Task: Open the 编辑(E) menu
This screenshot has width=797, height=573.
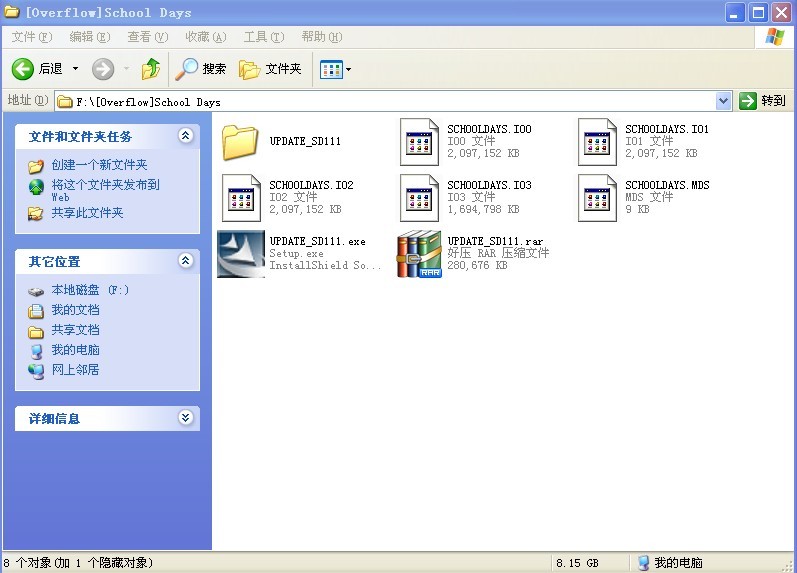Action: (x=89, y=37)
